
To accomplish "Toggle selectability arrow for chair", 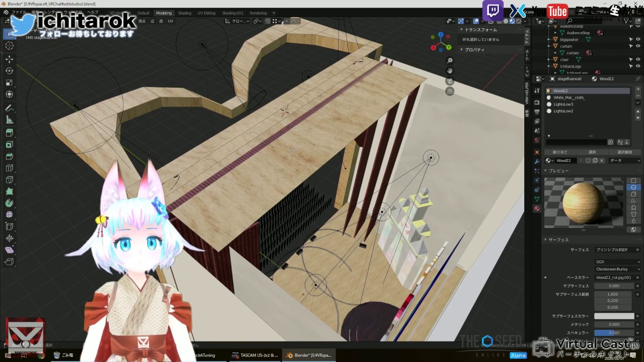I will pos(631,59).
